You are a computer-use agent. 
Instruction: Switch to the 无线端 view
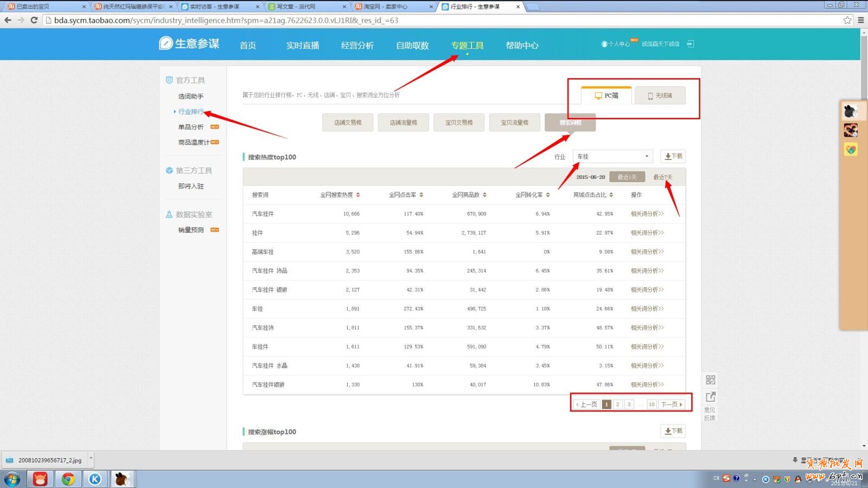(660, 95)
